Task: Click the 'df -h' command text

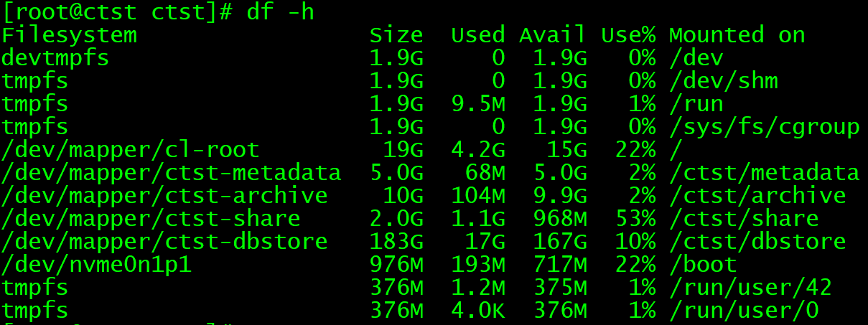Action: click(x=280, y=12)
